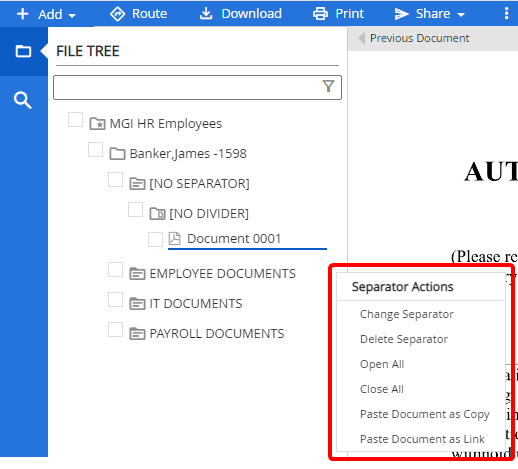This screenshot has width=518, height=469.
Task: Choose Delete Separator option
Action: [x=404, y=339]
